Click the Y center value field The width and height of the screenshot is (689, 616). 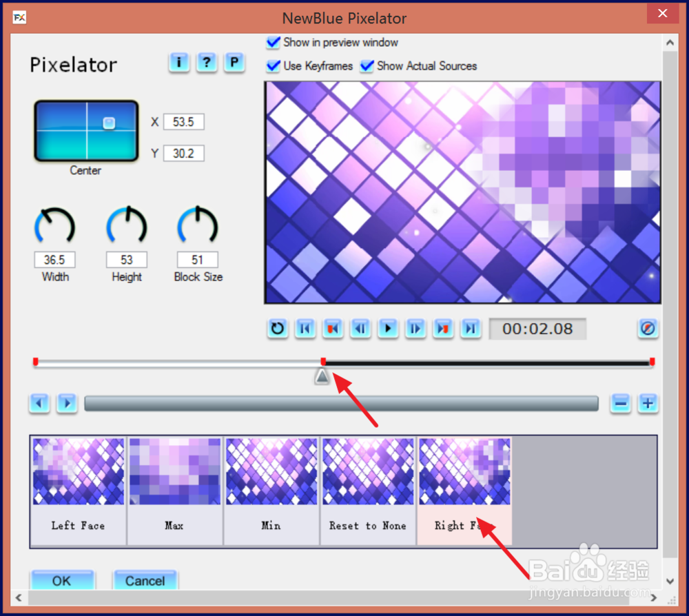point(184,154)
